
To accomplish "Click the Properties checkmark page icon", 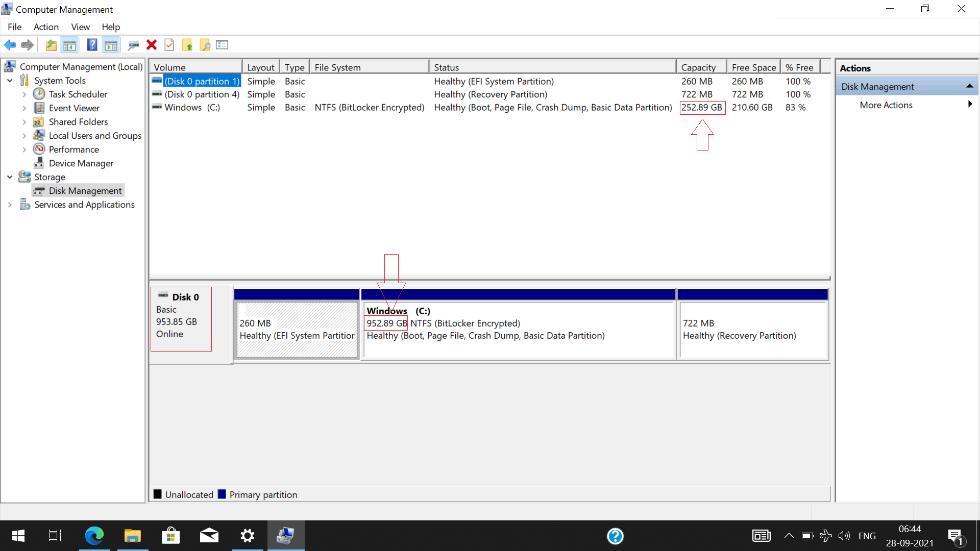I will tap(169, 45).
